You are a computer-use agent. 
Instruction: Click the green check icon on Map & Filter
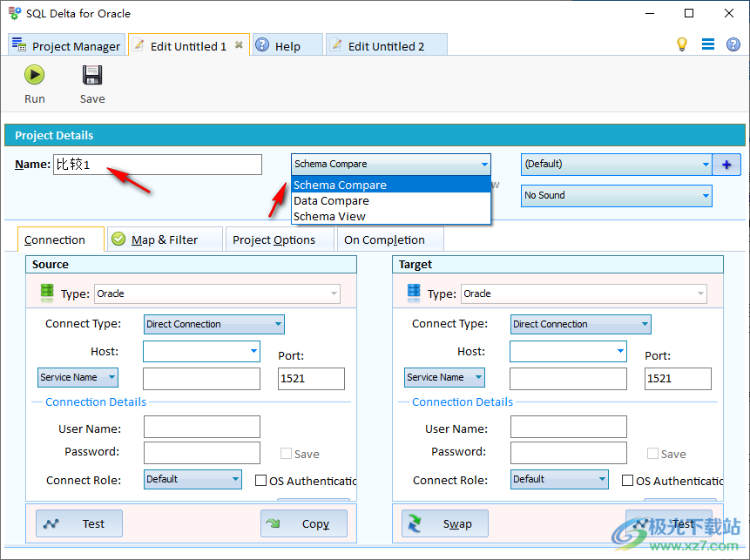118,239
